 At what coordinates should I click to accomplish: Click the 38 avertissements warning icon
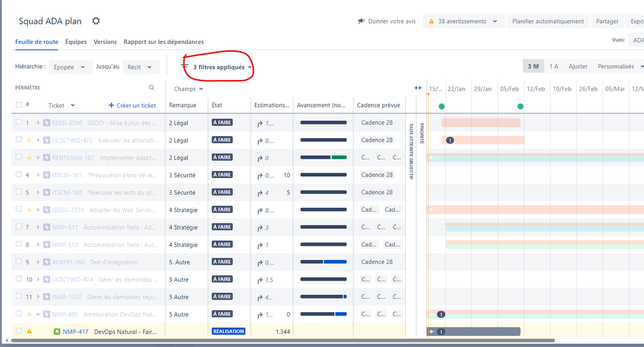431,21
